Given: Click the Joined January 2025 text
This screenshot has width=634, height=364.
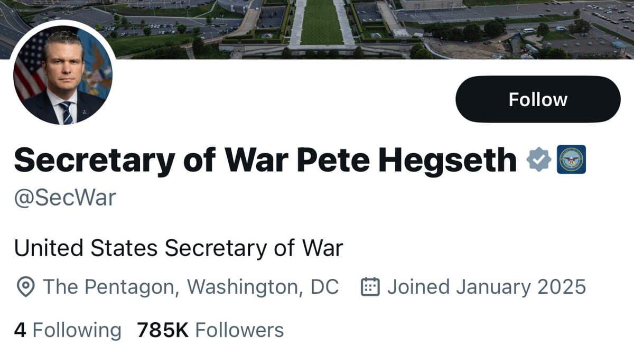Looking at the screenshot, I should click(x=486, y=287).
